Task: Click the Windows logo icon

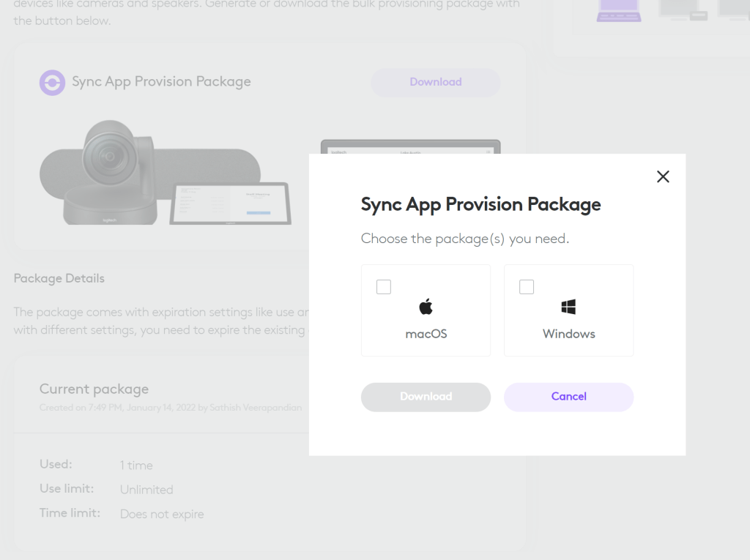Action: pos(568,307)
